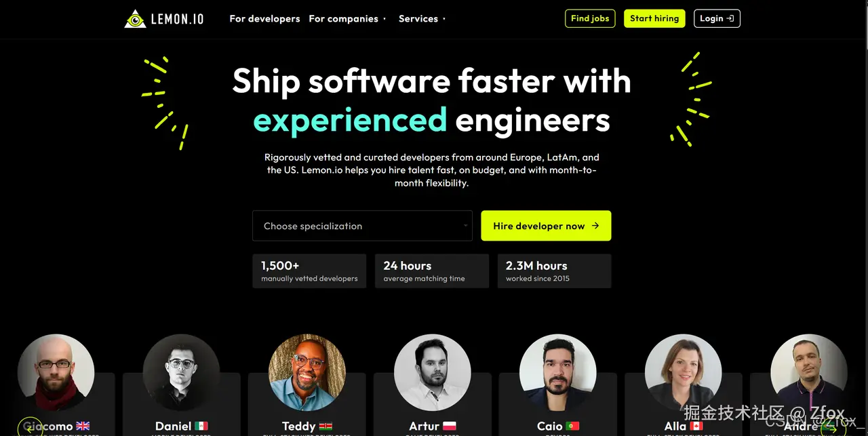Select Teddy's profile photo
Viewport: 868px width, 436px height.
pos(307,372)
